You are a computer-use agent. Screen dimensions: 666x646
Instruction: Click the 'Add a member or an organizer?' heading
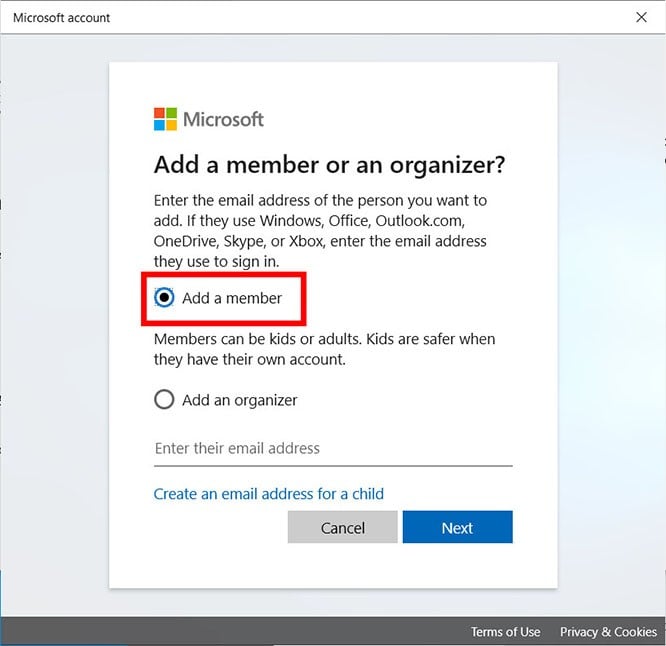329,165
